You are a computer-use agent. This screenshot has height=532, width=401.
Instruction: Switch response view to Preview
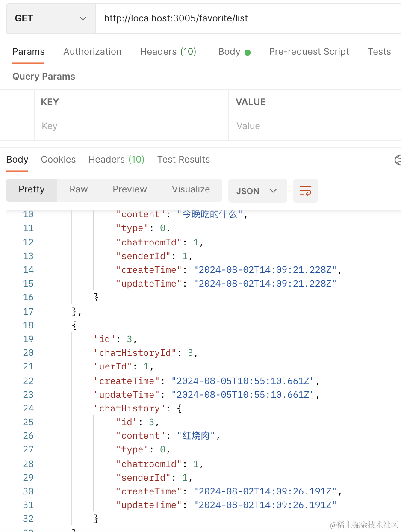130,189
